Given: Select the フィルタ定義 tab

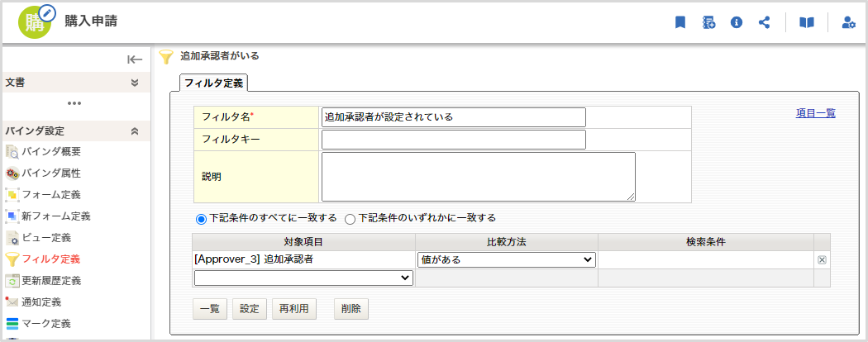Looking at the screenshot, I should point(214,83).
